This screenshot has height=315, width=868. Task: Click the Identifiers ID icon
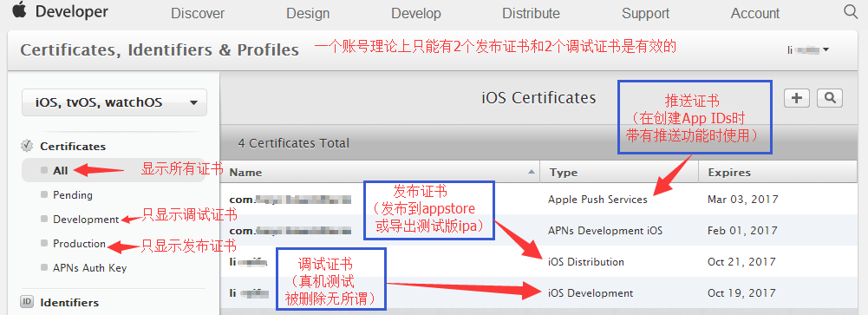click(x=27, y=302)
